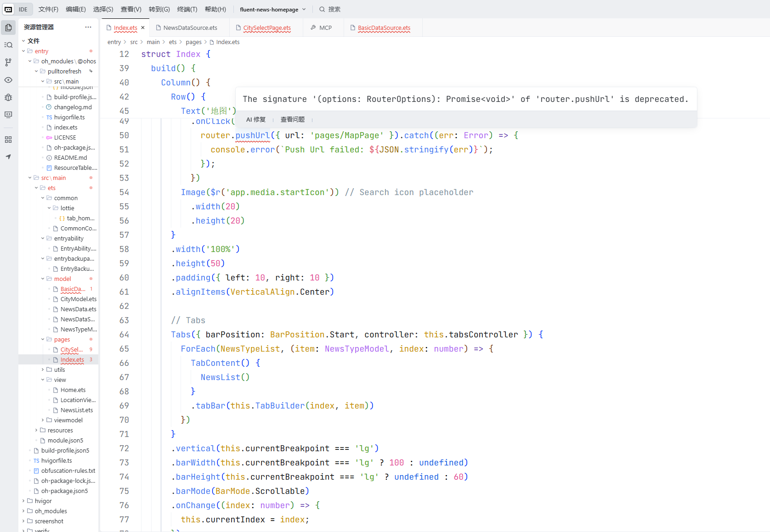
Task: Open the remote screen icon in sidebar
Action: 8,115
